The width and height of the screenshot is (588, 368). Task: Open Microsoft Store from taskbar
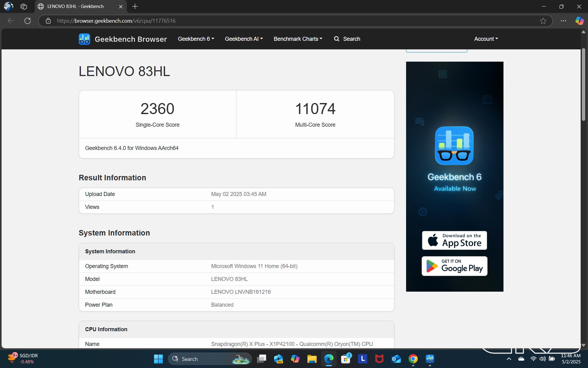tap(346, 359)
